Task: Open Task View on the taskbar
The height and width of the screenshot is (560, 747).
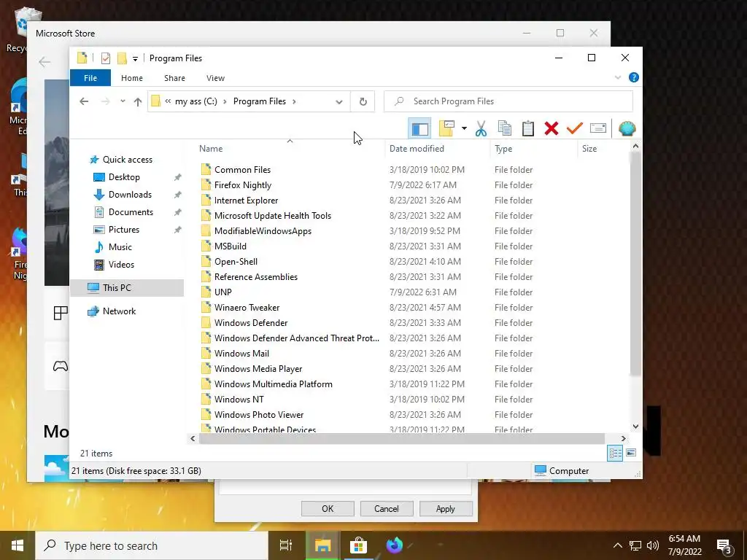Action: click(285, 545)
